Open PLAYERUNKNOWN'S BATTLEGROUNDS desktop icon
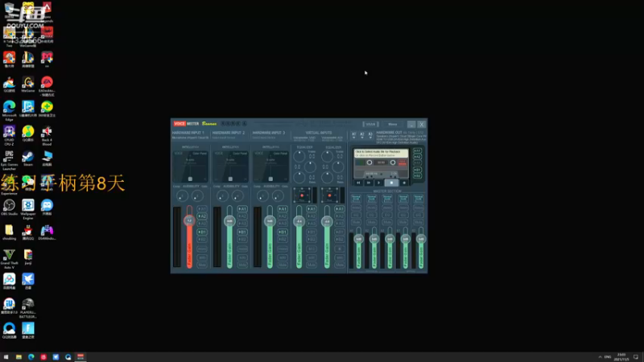The image size is (644, 362). (28, 308)
